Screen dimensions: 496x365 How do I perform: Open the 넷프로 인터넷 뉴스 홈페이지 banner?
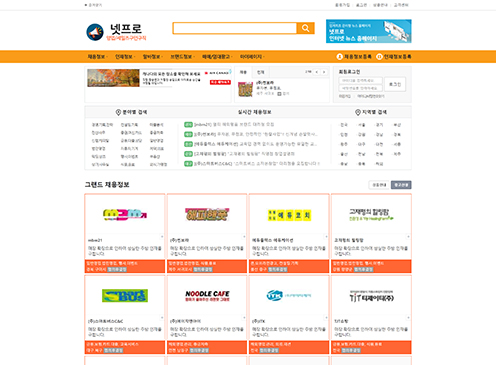pyautogui.click(x=368, y=31)
